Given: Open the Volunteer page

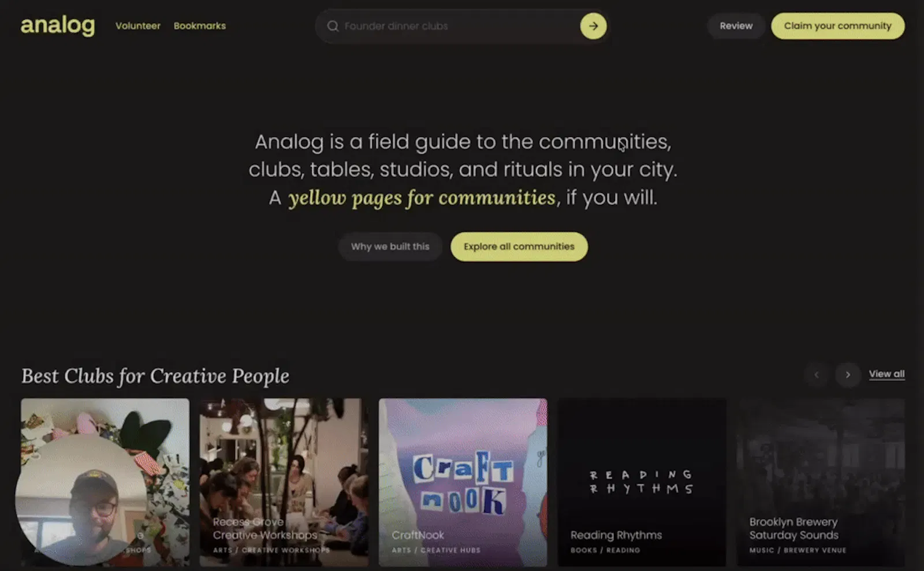Looking at the screenshot, I should click(138, 26).
